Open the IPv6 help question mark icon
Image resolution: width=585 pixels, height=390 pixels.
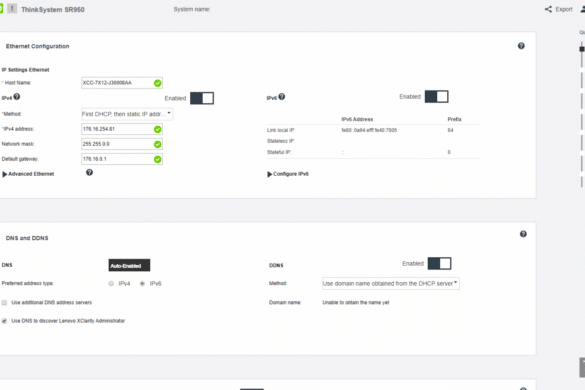point(282,97)
